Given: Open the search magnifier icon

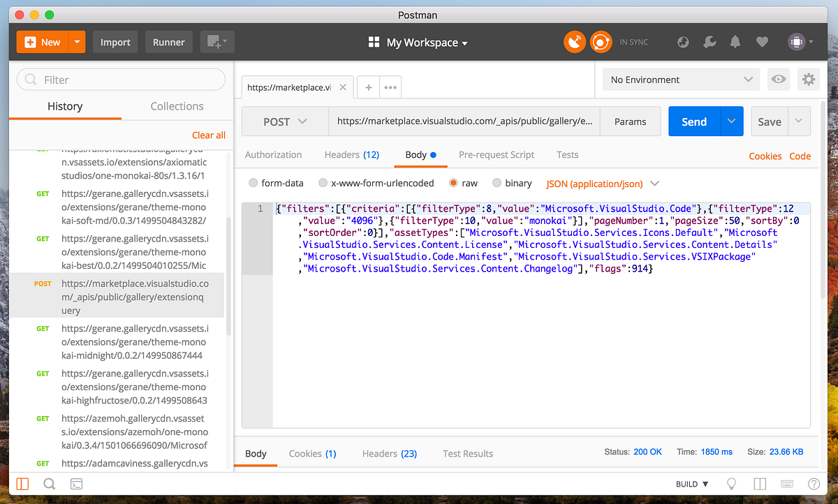Looking at the screenshot, I should 49,484.
